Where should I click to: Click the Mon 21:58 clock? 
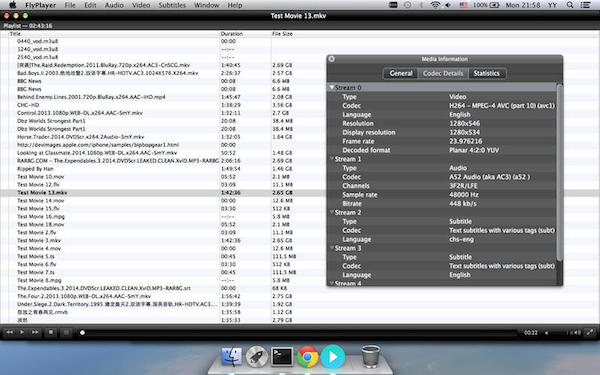(523, 5)
